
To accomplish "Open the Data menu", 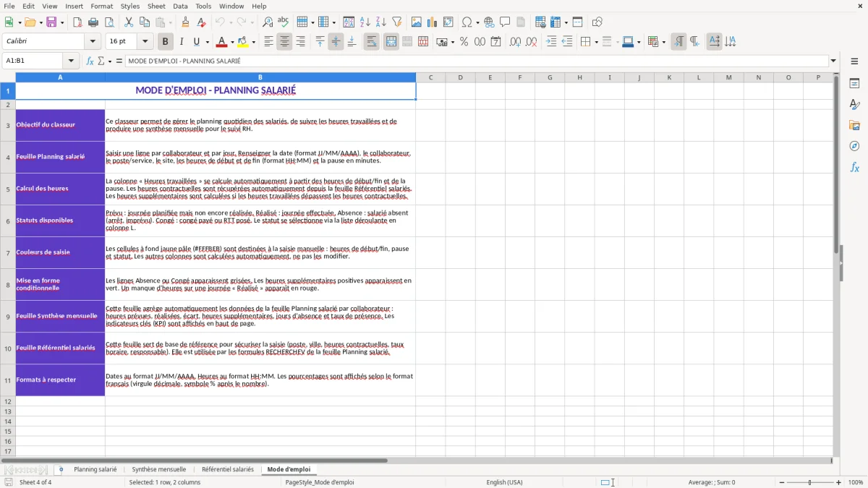I will tap(180, 6).
